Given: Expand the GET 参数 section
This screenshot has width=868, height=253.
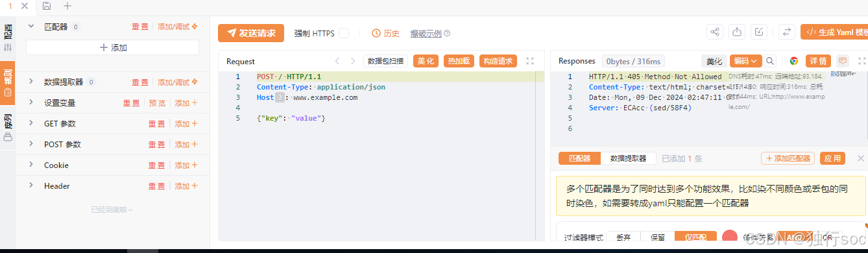Looking at the screenshot, I should pyautogui.click(x=30, y=123).
